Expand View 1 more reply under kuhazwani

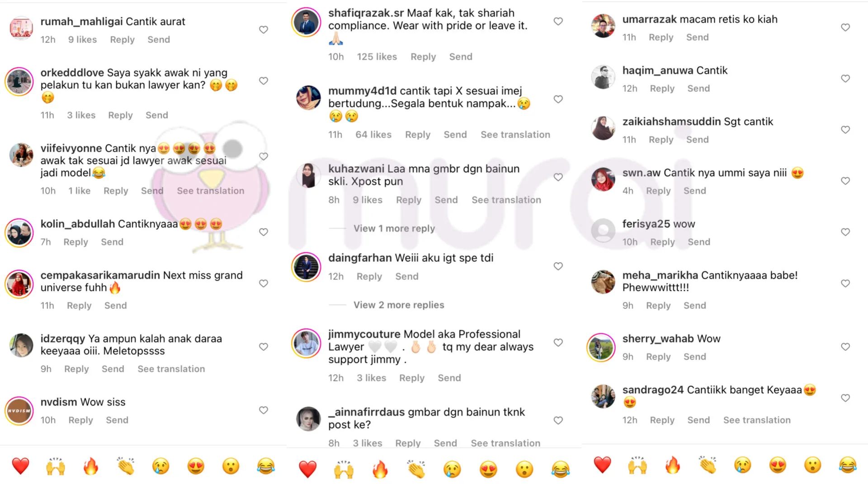(x=394, y=228)
